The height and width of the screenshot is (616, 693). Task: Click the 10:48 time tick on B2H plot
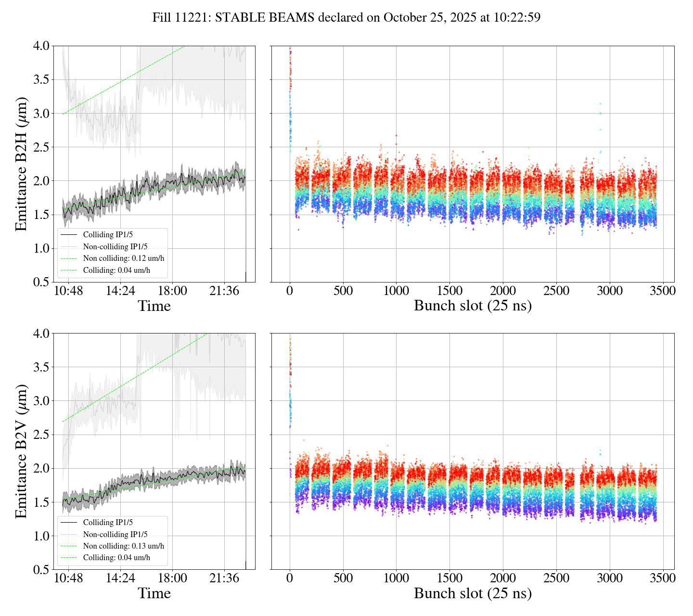click(x=68, y=291)
